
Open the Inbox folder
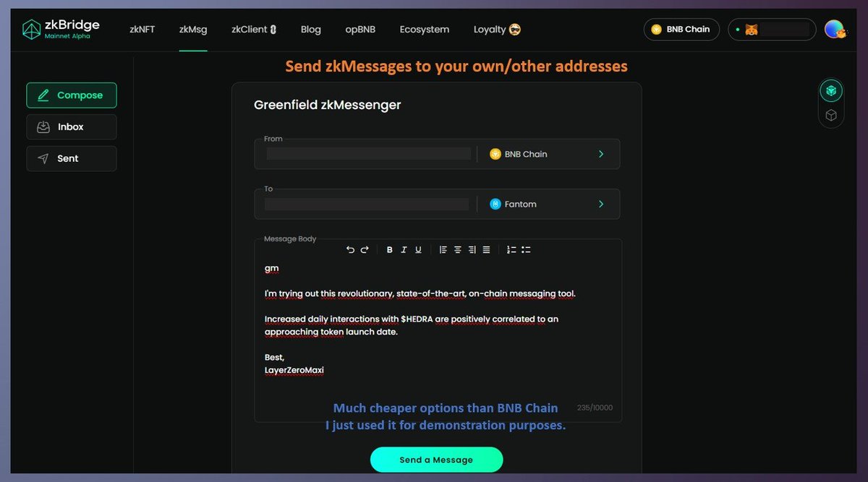tap(72, 127)
